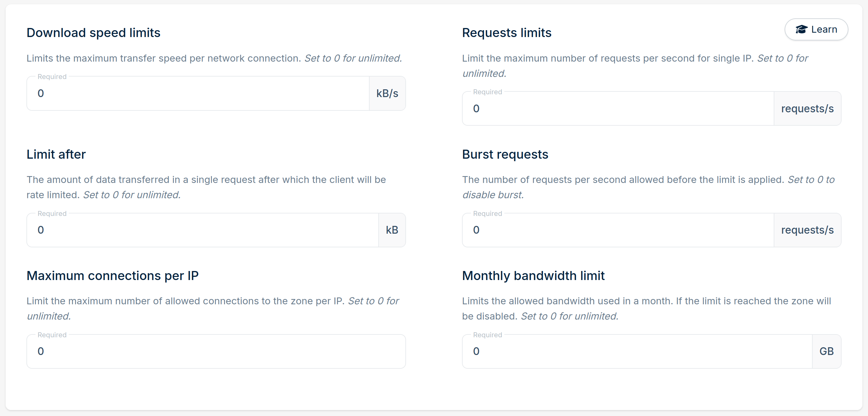Image resolution: width=868 pixels, height=416 pixels.
Task: Open the Learn documentation
Action: point(816,29)
